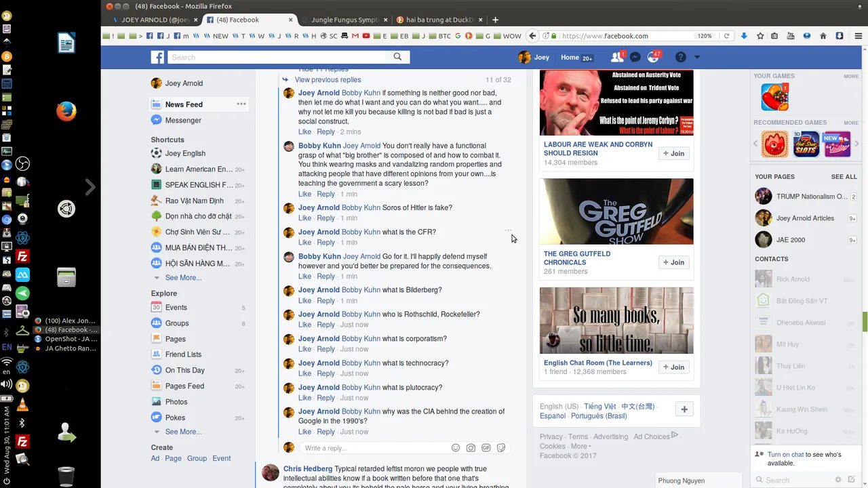This screenshot has height=488, width=868.
Task: Select Tiếng Việt language link
Action: tap(599, 407)
